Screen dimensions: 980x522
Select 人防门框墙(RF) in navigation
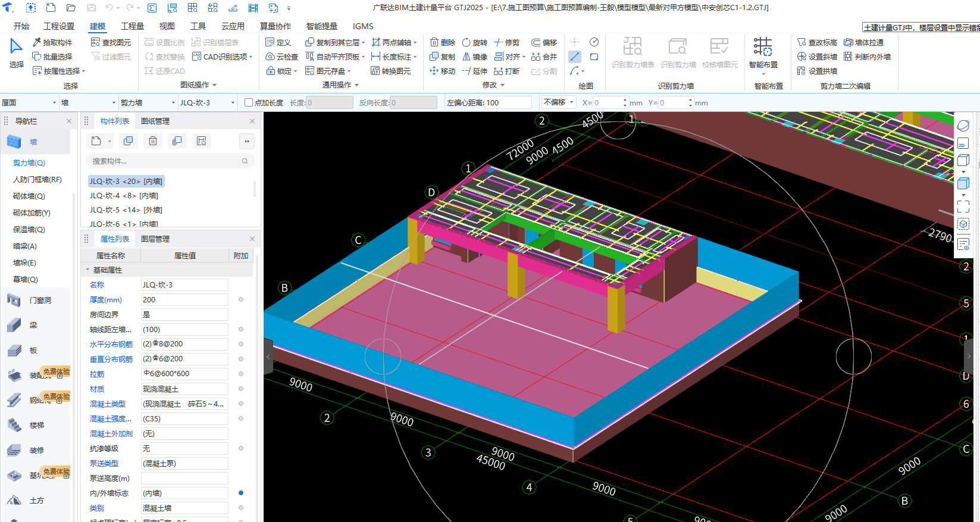(37, 179)
